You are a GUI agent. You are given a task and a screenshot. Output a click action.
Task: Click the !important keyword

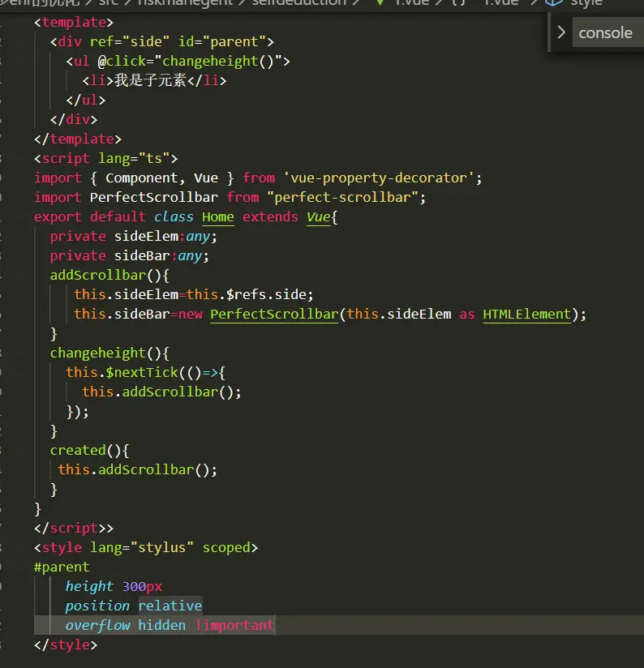[x=234, y=625]
